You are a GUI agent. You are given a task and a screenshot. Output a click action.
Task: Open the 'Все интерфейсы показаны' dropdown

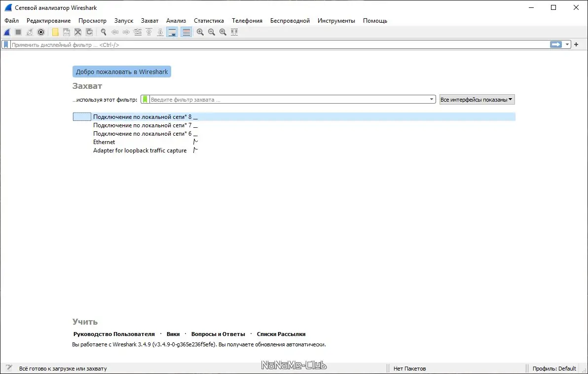477,99
